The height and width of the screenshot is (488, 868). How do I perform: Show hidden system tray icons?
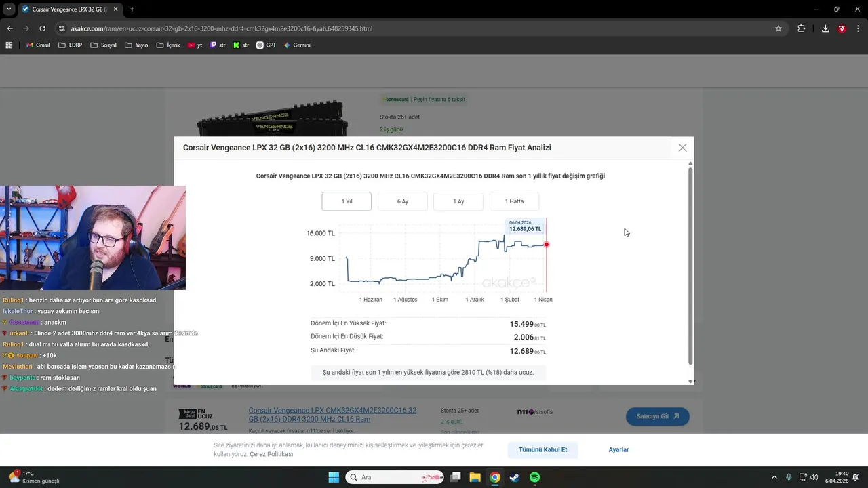pos(774,477)
